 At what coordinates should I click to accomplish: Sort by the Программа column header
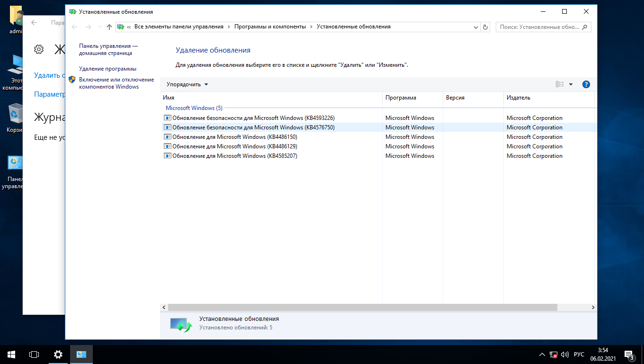pyautogui.click(x=412, y=98)
